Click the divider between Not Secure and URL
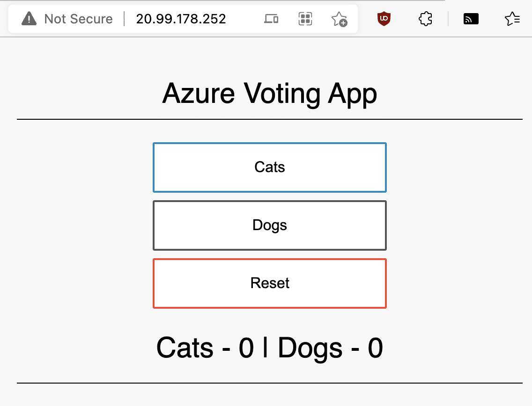Screen dimensions: 532x406 point(125,19)
